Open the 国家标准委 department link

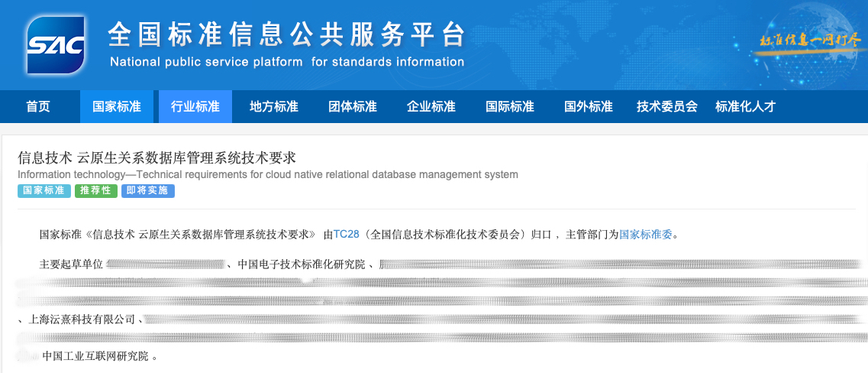pyautogui.click(x=646, y=234)
